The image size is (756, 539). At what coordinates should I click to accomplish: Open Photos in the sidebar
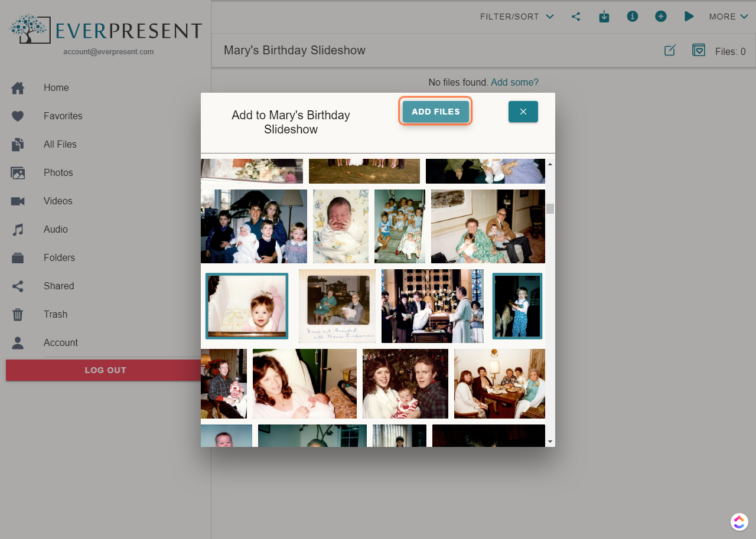[x=58, y=172]
